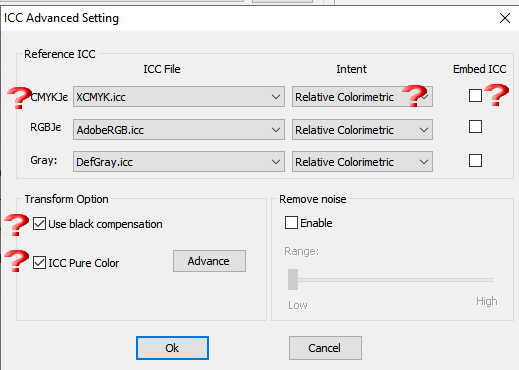Viewport: 519px width, 370px height.
Task: Click question mark beside Use black compensation
Action: (x=17, y=225)
